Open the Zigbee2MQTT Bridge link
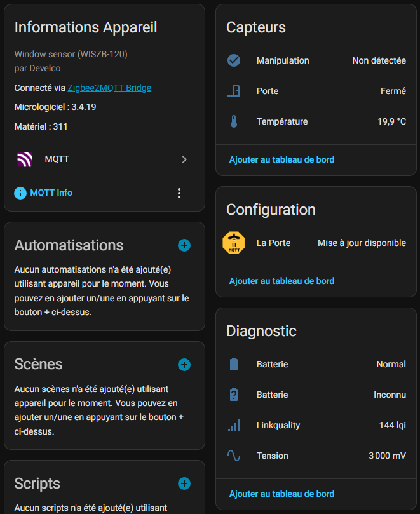Viewport: 420px width, 514px height. [x=109, y=88]
